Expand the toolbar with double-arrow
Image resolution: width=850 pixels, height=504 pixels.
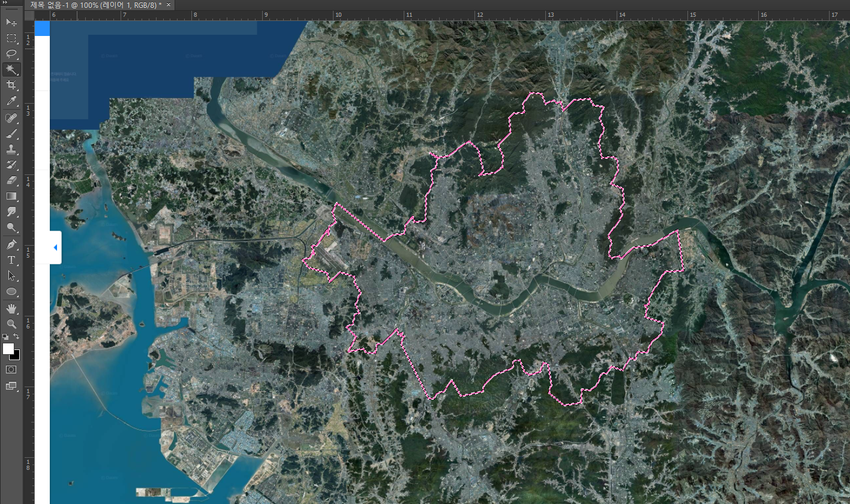[x=5, y=3]
